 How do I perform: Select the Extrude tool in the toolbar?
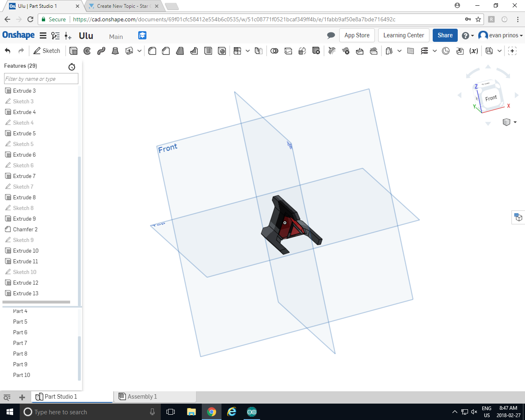click(x=73, y=51)
